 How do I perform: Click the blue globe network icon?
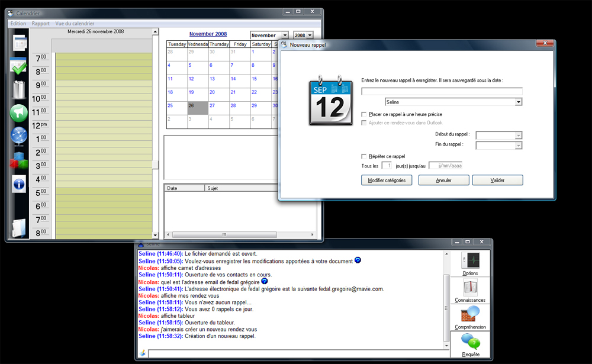pyautogui.click(x=19, y=136)
